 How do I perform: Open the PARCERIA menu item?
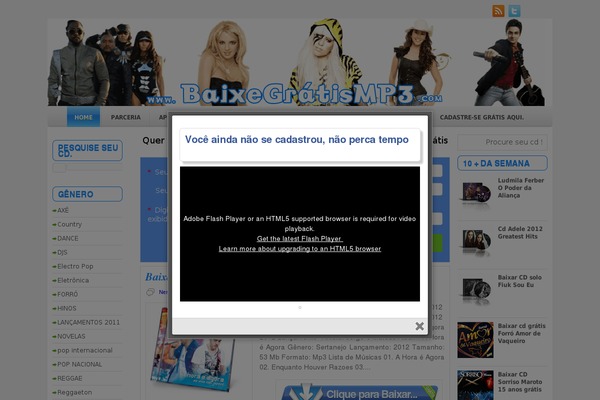(x=126, y=117)
